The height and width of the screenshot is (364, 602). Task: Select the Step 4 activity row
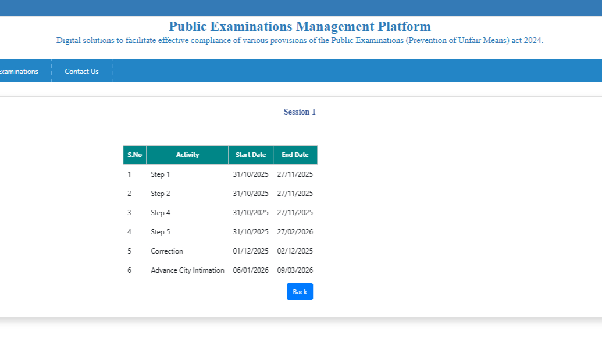(x=159, y=212)
